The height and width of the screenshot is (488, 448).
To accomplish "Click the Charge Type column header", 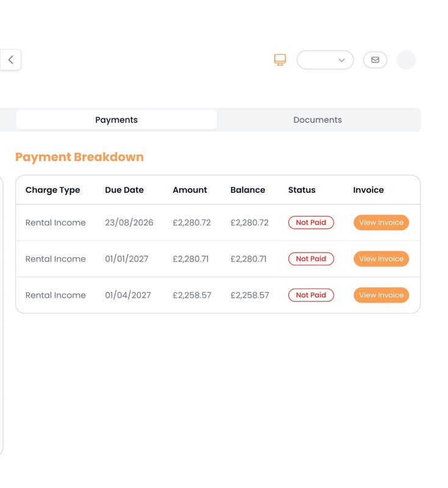I will 52,190.
